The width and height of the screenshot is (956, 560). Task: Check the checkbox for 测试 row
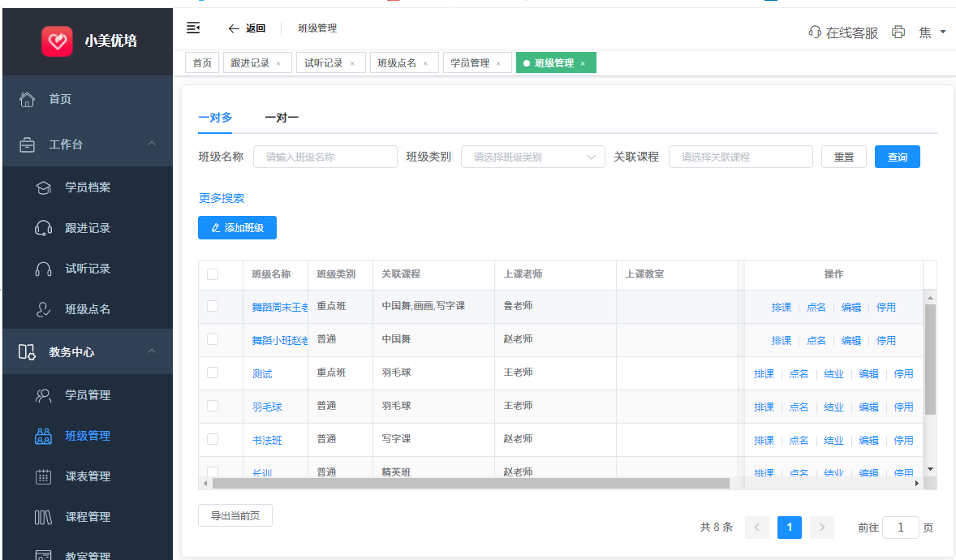213,373
